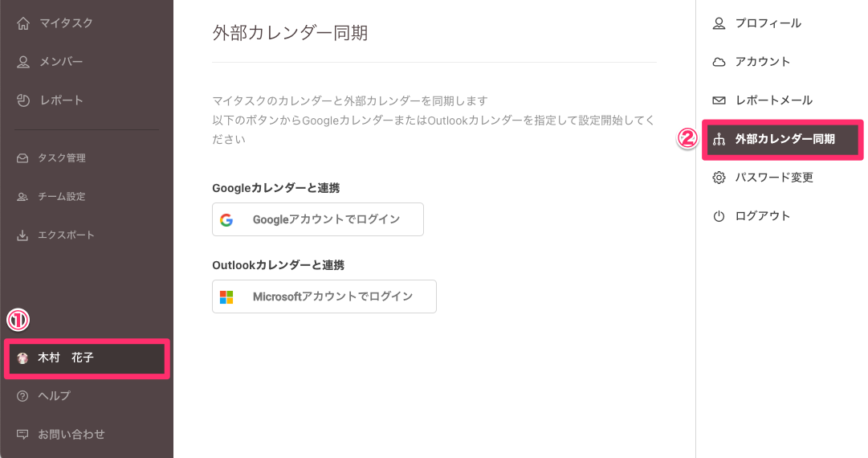Click the Microsoft logo icon
868x458 pixels.
pos(226,296)
